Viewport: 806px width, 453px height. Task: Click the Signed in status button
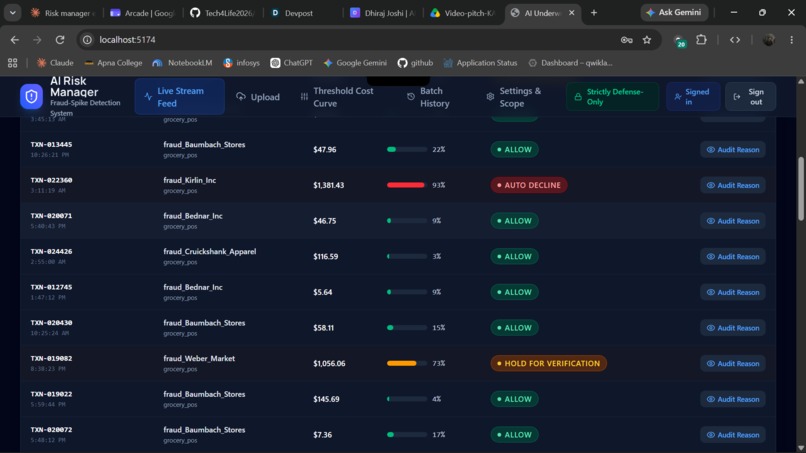point(692,97)
